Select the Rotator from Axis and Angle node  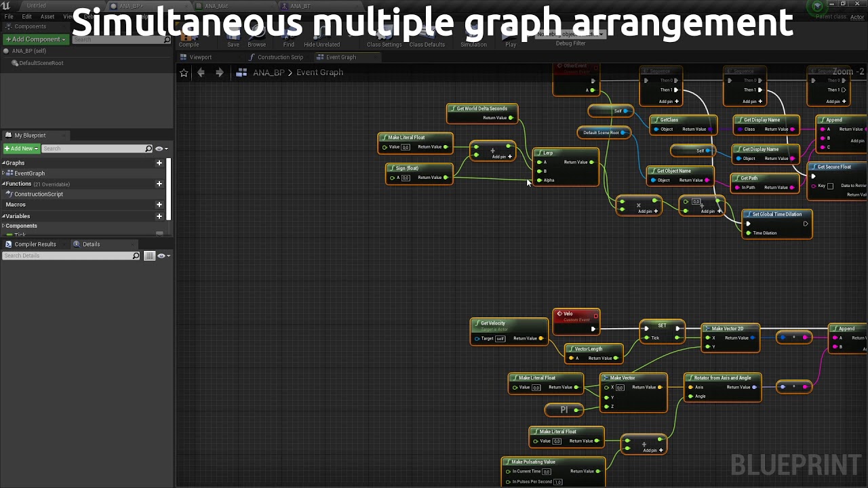tap(723, 388)
